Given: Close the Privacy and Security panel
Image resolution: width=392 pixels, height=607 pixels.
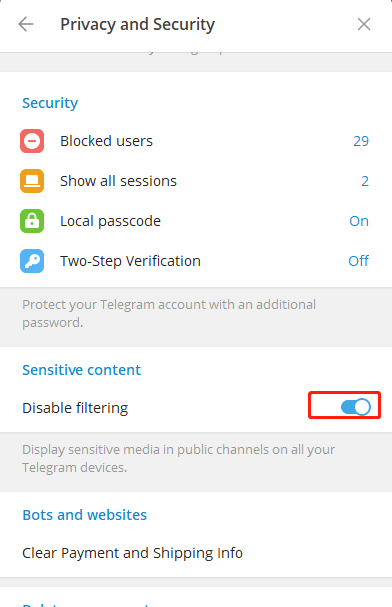Looking at the screenshot, I should (364, 24).
